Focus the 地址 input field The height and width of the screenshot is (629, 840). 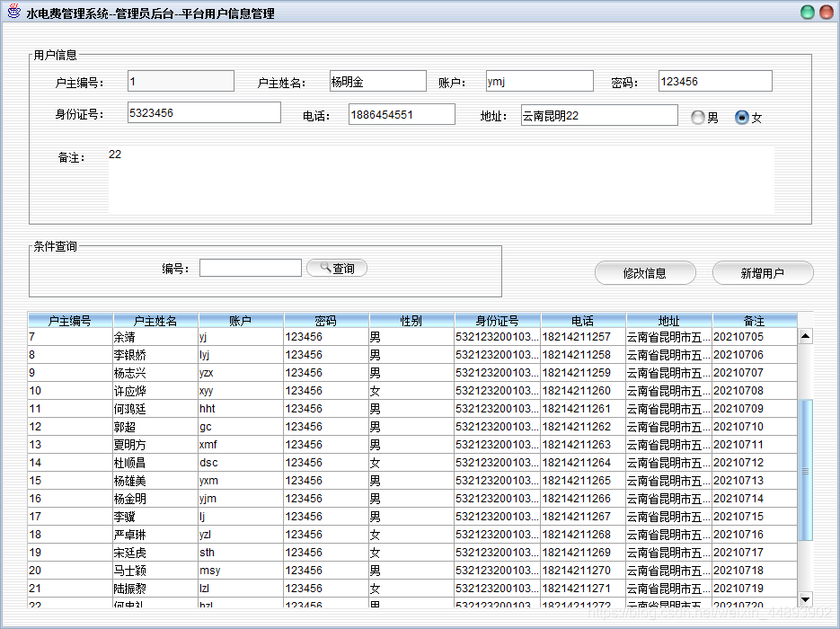pos(599,115)
